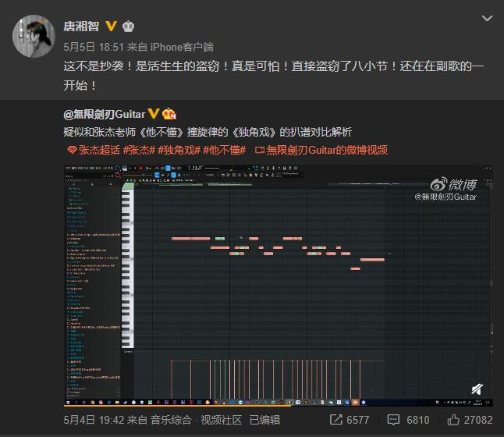Click the crown member icon beside 唐湘智

[128, 26]
